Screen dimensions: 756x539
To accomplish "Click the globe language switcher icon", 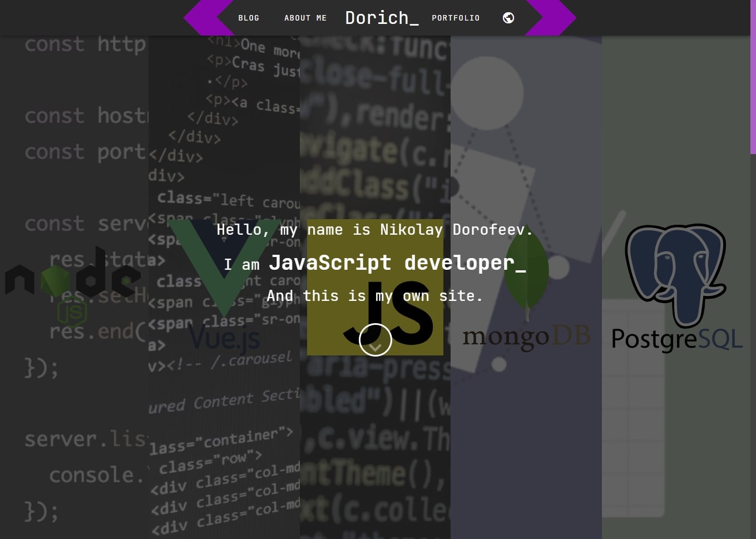I will point(508,18).
